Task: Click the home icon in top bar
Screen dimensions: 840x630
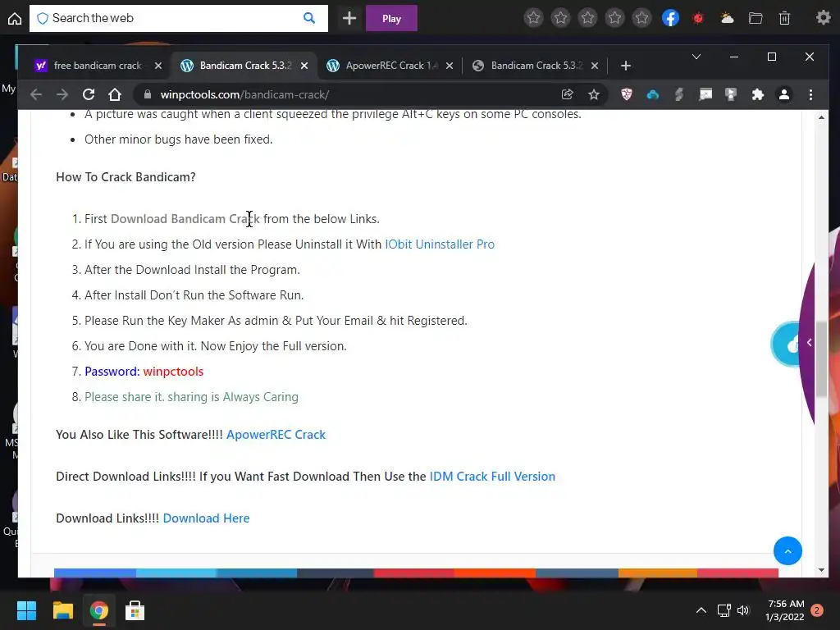Action: (15, 18)
